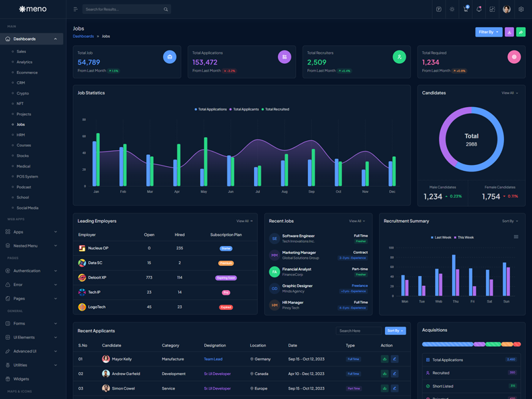Image resolution: width=532 pixels, height=399 pixels.
Task: Select Analytics in the Dashboards submenu
Action: (x=25, y=62)
